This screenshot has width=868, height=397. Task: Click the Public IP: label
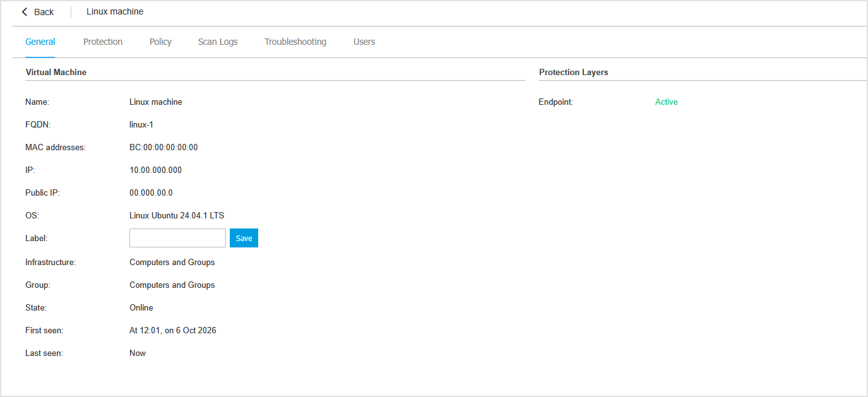(x=42, y=193)
